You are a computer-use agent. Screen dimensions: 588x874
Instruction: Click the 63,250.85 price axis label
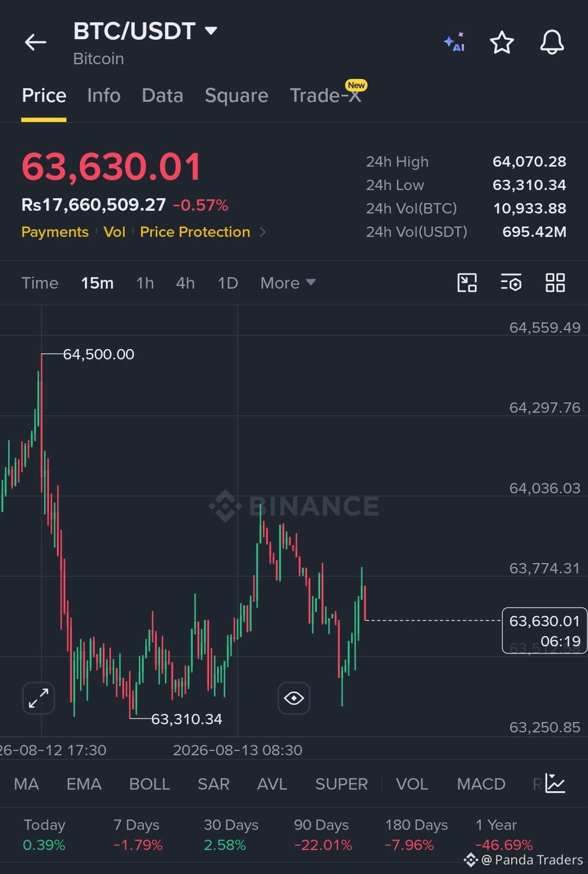[x=544, y=728]
